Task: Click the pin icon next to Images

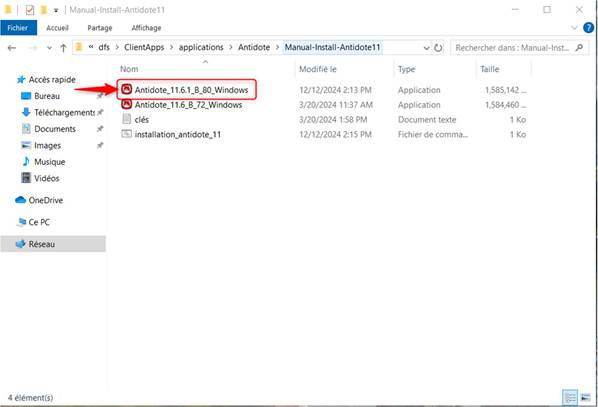Action: point(100,145)
